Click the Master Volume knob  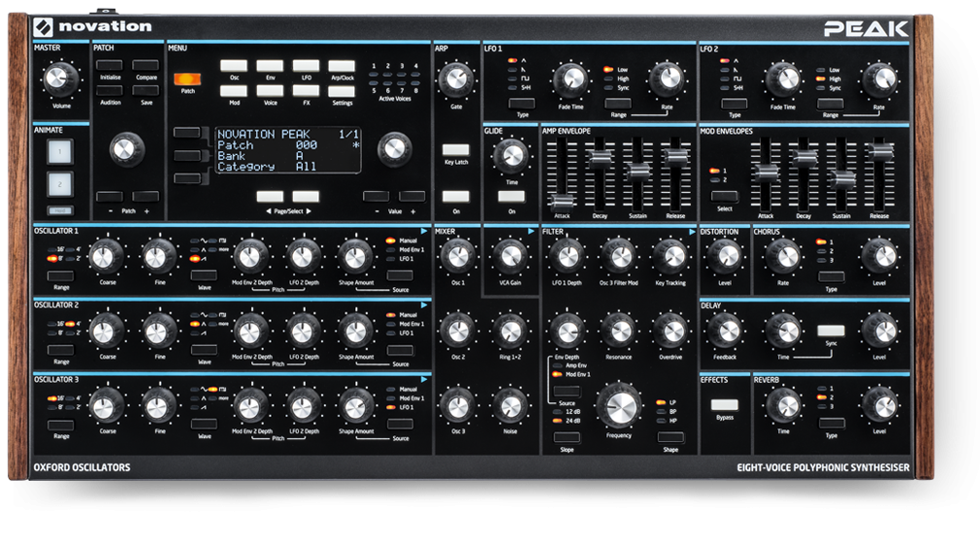tap(61, 77)
